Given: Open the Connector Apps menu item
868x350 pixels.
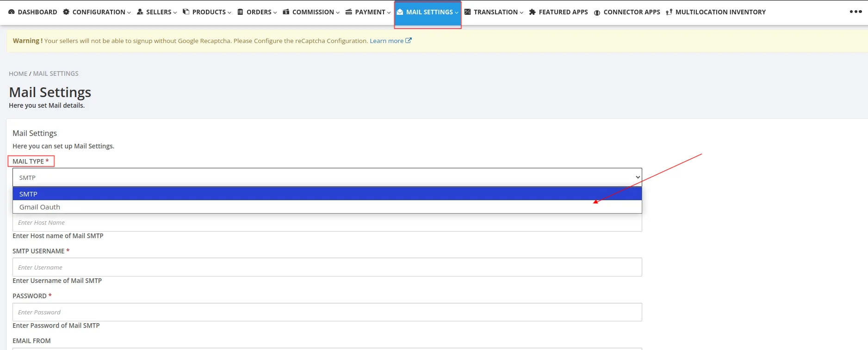Looking at the screenshot, I should tap(627, 12).
